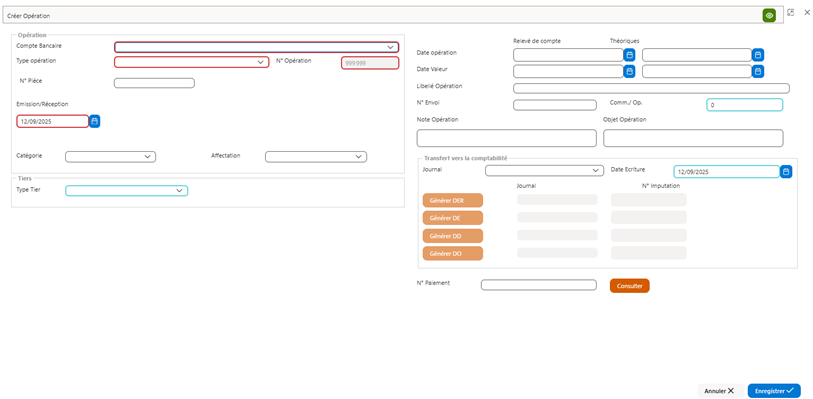
Task: Expand the Compte Bancaire dropdown
Action: coord(257,47)
